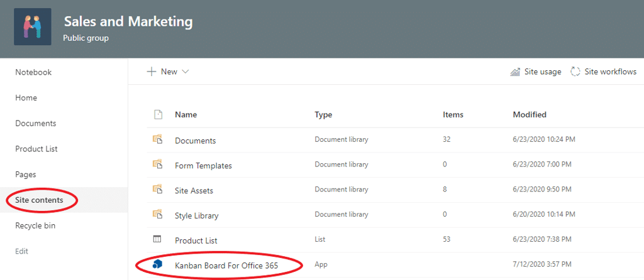The width and height of the screenshot is (644, 280).
Task: Sort by the Modified column header
Action: pyautogui.click(x=530, y=115)
